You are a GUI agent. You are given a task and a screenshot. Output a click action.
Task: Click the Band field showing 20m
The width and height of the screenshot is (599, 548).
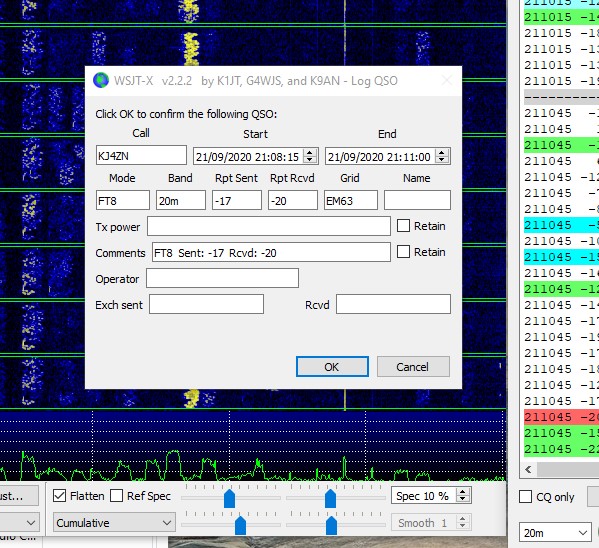click(x=181, y=200)
